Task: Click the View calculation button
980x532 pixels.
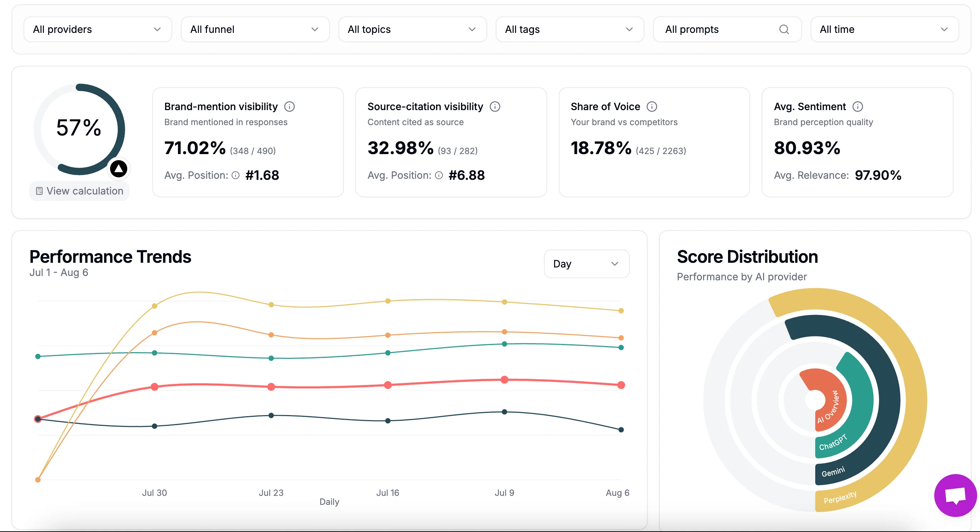Action: click(79, 191)
